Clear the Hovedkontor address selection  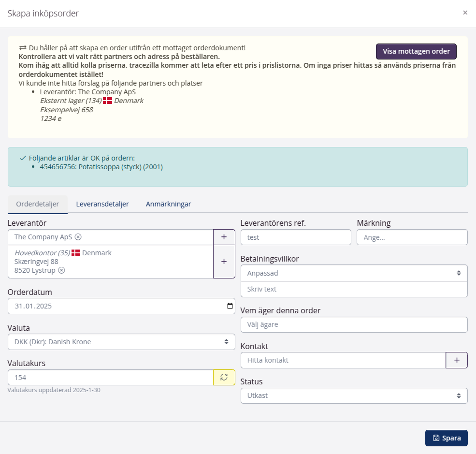click(x=61, y=270)
